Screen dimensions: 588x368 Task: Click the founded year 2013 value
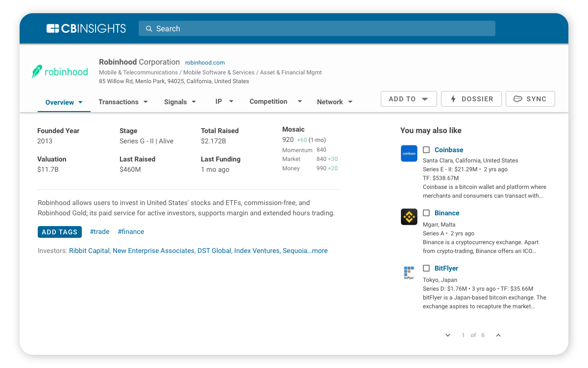[x=45, y=141]
